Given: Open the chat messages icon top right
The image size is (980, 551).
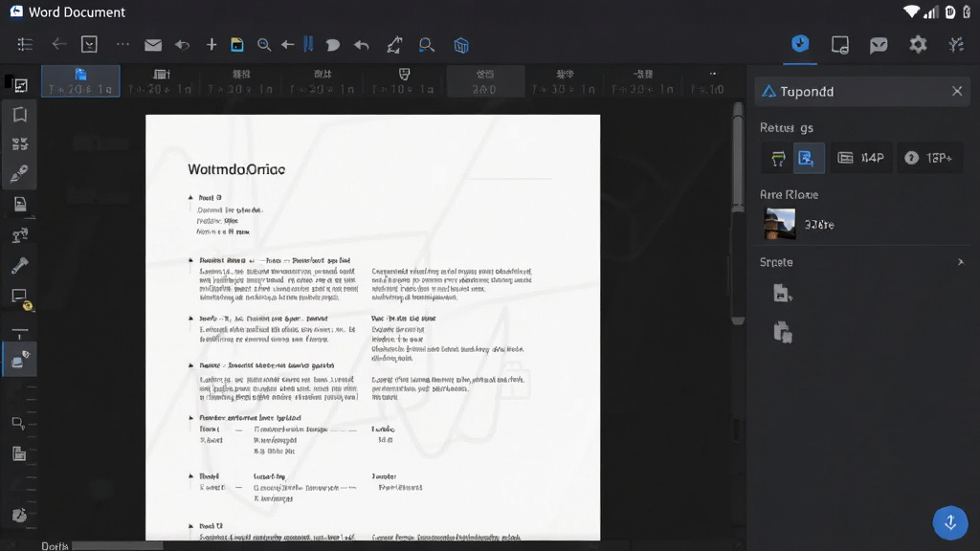Looking at the screenshot, I should point(879,45).
